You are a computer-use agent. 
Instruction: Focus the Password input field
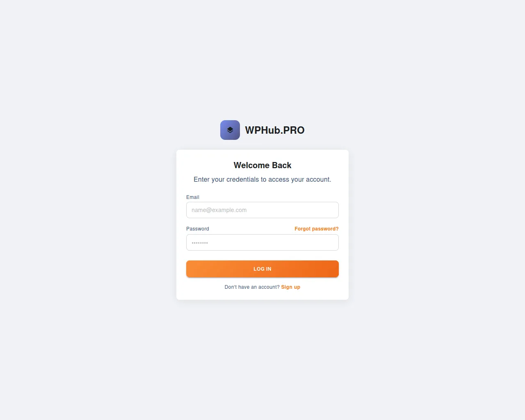262,242
